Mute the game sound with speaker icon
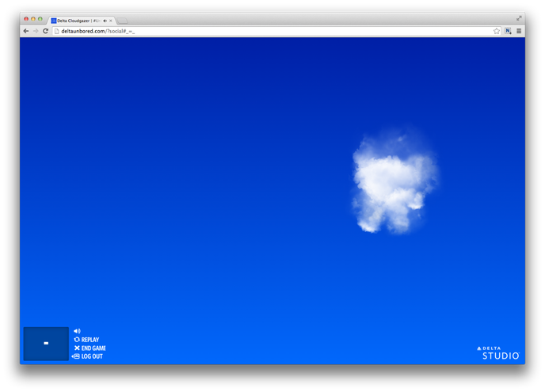545x392 pixels. [77, 331]
